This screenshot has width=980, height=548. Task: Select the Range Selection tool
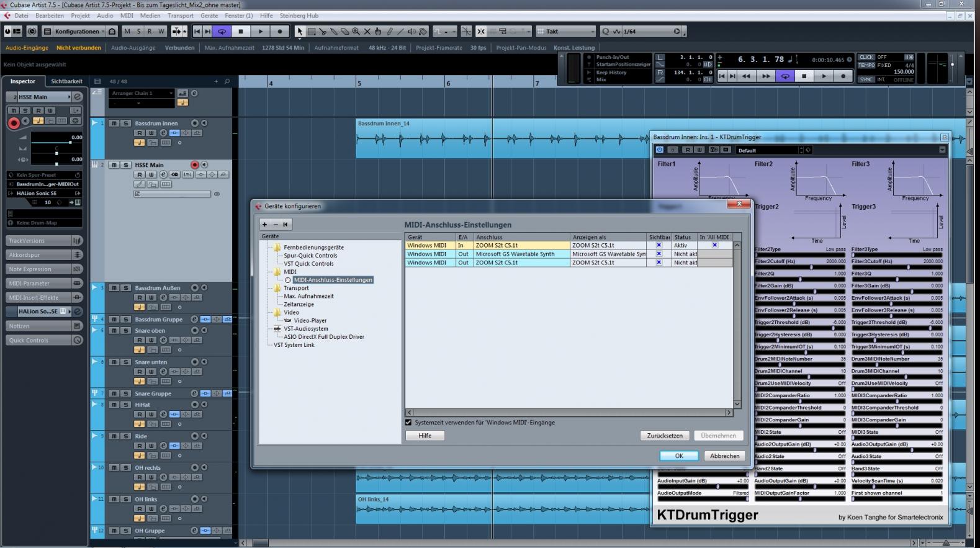312,32
